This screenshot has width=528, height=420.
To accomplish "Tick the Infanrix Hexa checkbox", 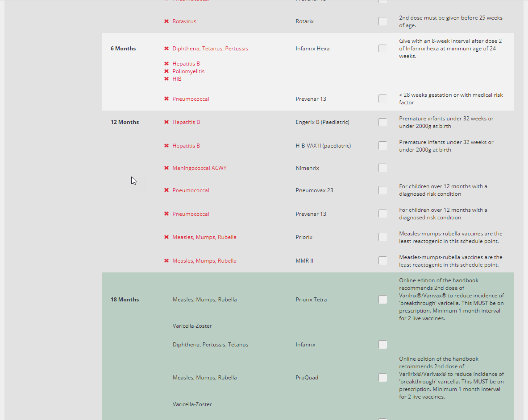I will pyautogui.click(x=382, y=49).
